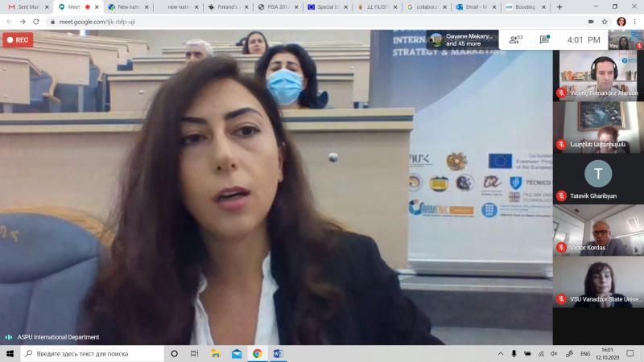Open the Chrome three-dot menu
The width and height of the screenshot is (644, 362).
(635, 22)
